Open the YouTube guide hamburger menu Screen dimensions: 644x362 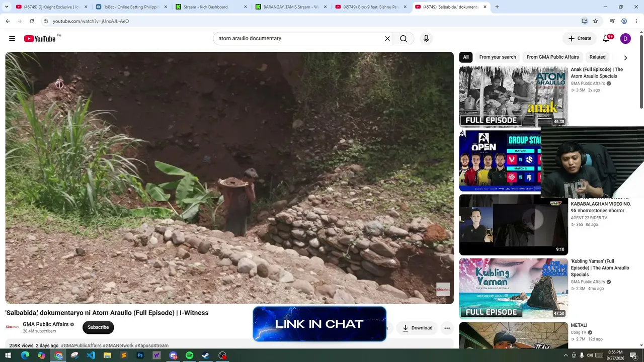point(12,39)
